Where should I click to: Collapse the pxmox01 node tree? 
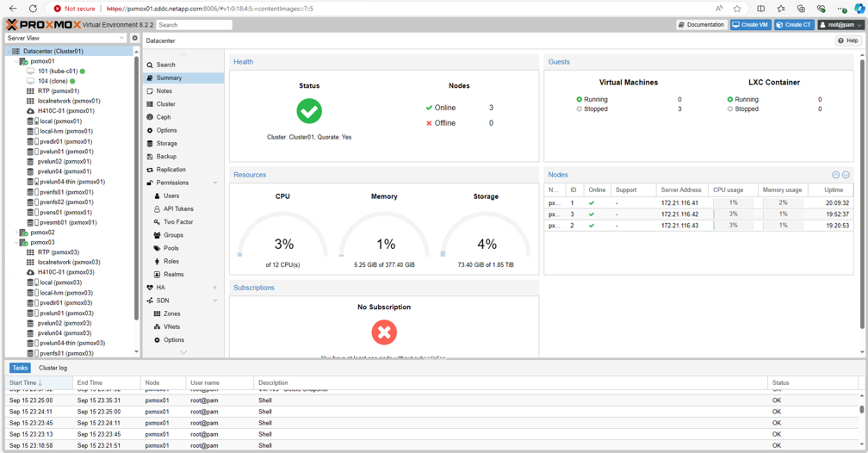point(16,61)
